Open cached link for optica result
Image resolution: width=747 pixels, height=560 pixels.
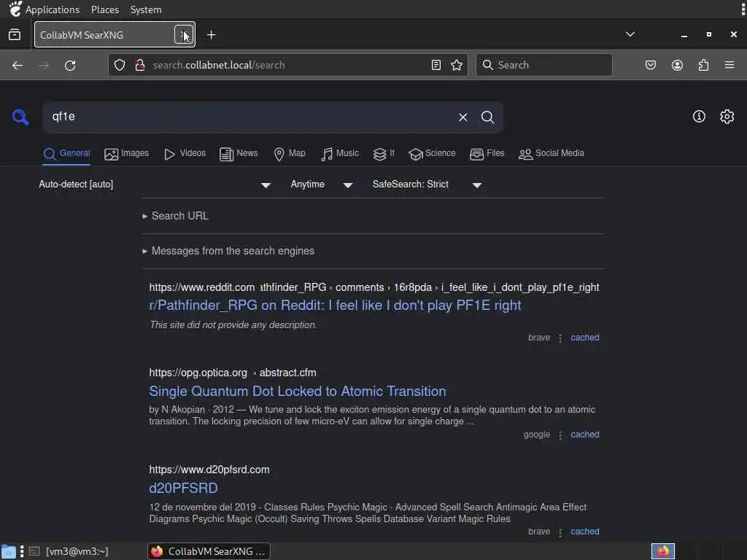tap(584, 435)
